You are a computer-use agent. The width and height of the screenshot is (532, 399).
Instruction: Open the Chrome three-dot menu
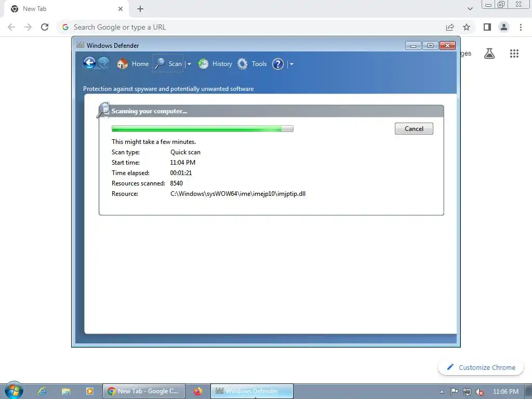[x=521, y=27]
